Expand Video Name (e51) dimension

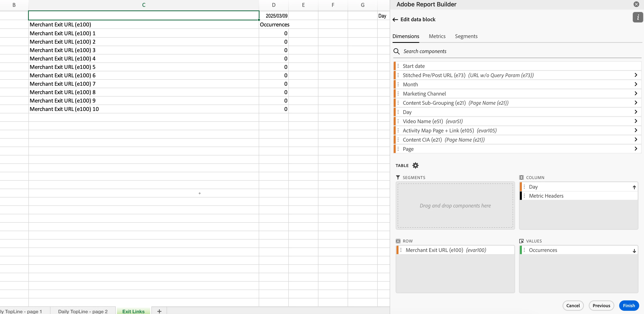click(x=636, y=121)
